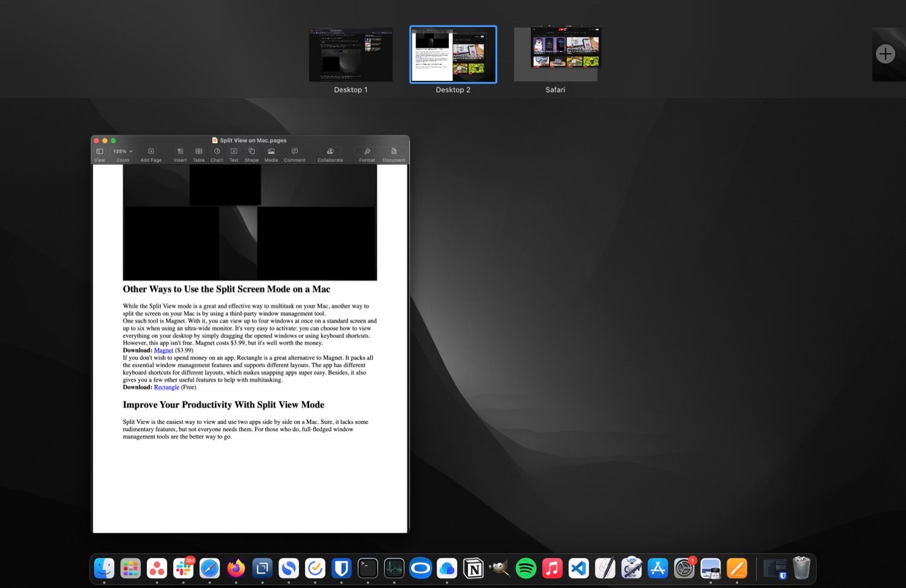The height and width of the screenshot is (588, 906).
Task: Add a Comment to the document
Action: (x=294, y=152)
